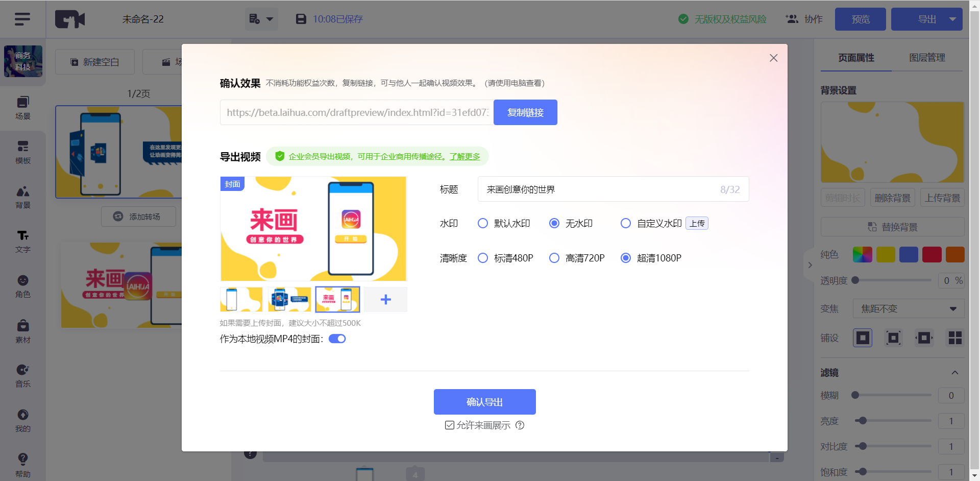The height and width of the screenshot is (481, 980).
Task: Open the 变焦 焦距不变 dropdown
Action: (909, 308)
